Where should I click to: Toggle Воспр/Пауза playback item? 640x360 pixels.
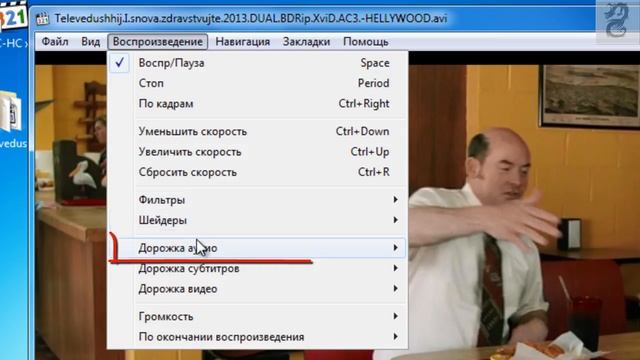tap(258, 63)
